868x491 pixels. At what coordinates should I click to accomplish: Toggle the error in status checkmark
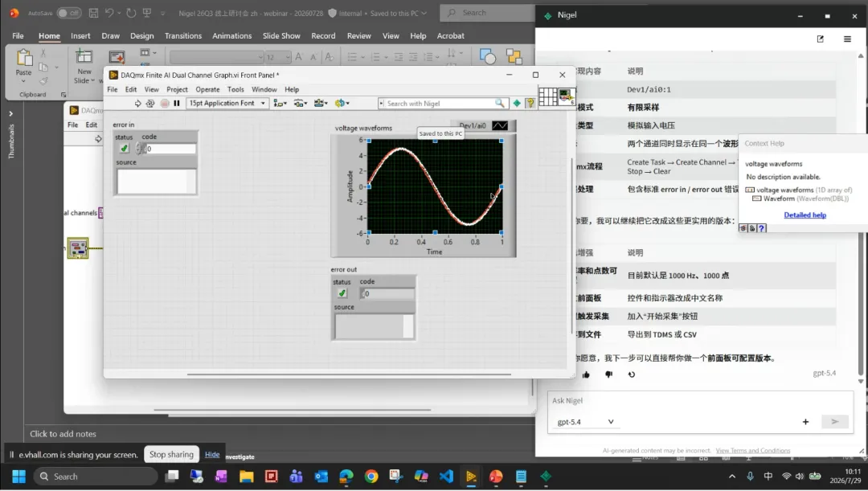click(x=124, y=149)
